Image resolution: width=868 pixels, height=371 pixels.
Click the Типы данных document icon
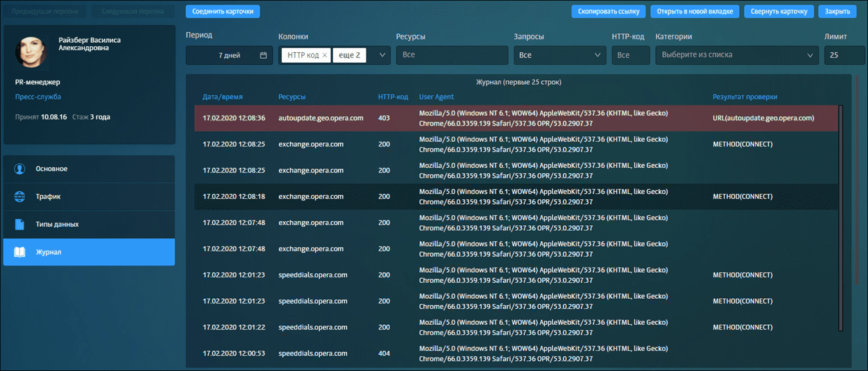pos(20,225)
